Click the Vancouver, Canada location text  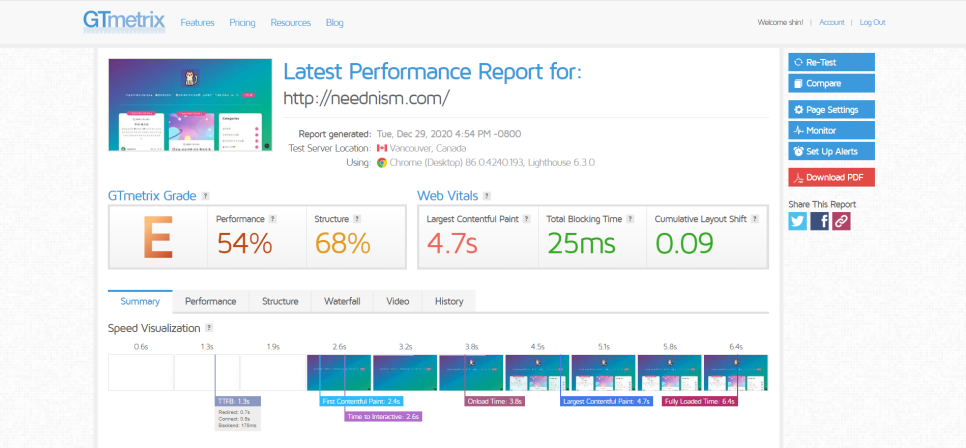point(428,149)
